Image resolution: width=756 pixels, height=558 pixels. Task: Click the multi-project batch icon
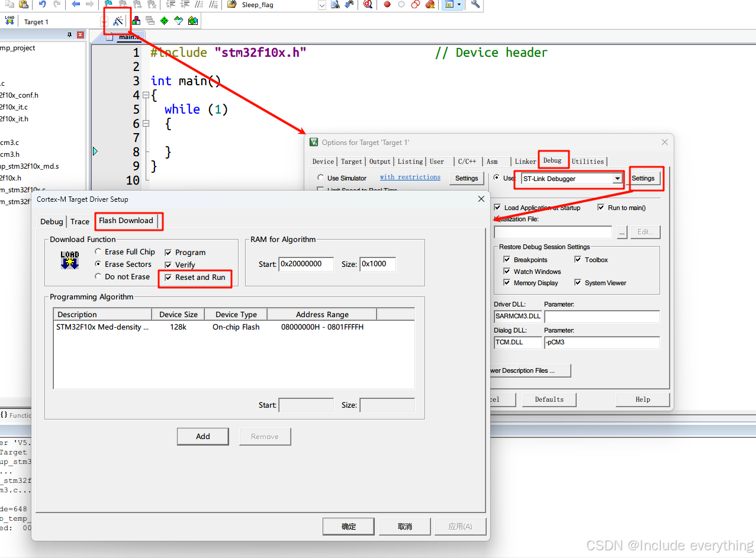coord(150,21)
